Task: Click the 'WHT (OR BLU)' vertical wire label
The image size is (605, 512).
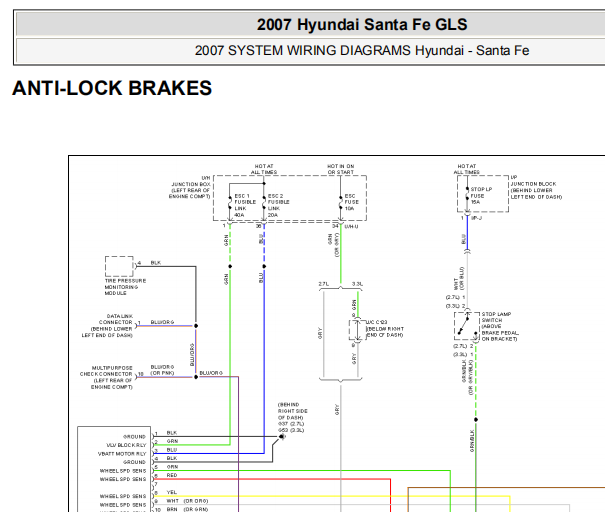Action: click(459, 279)
